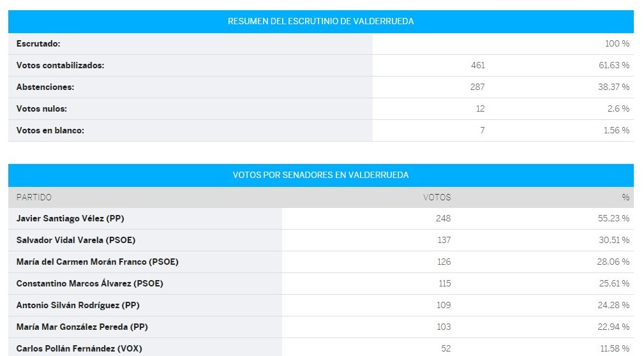Image resolution: width=644 pixels, height=356 pixels.
Task: Select María del Carmen Morán Franco row
Action: point(321,262)
